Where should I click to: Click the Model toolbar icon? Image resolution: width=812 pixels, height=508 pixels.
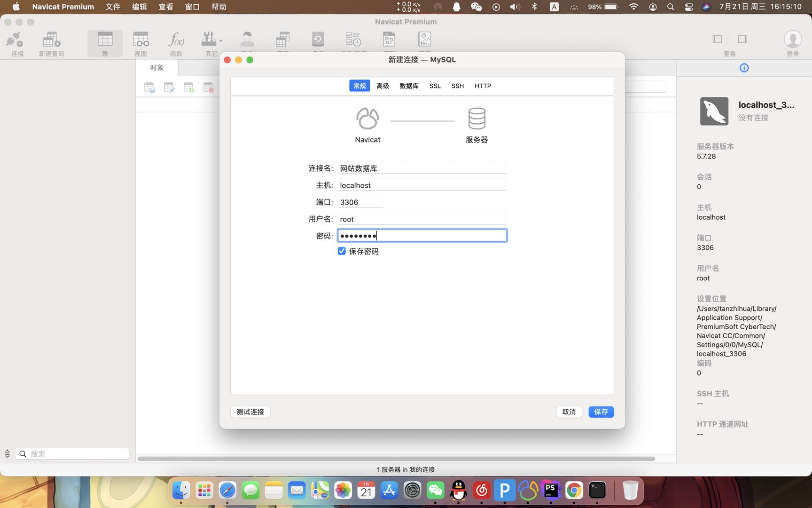pyautogui.click(x=389, y=40)
